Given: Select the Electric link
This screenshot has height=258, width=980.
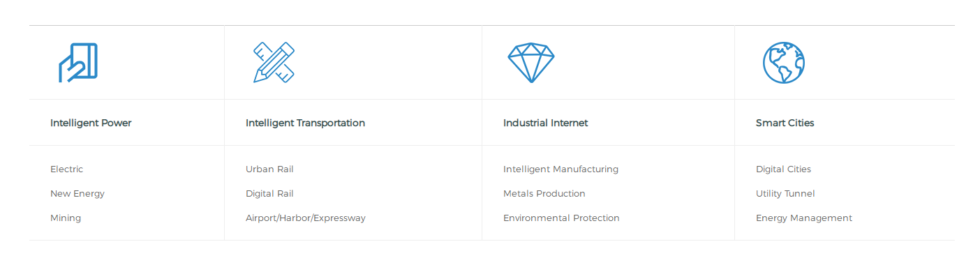Looking at the screenshot, I should click(x=66, y=169).
